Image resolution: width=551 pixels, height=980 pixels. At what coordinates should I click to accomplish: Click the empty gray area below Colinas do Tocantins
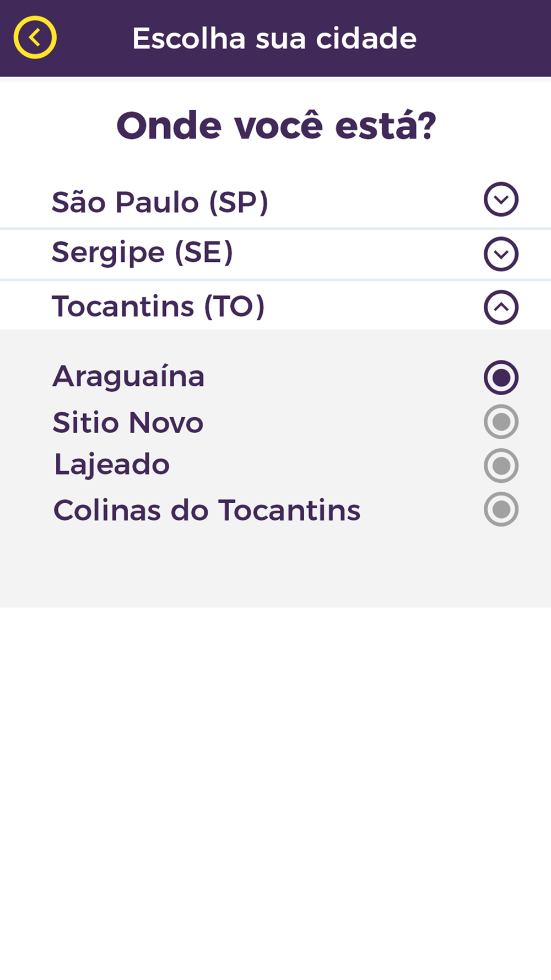pyautogui.click(x=275, y=568)
